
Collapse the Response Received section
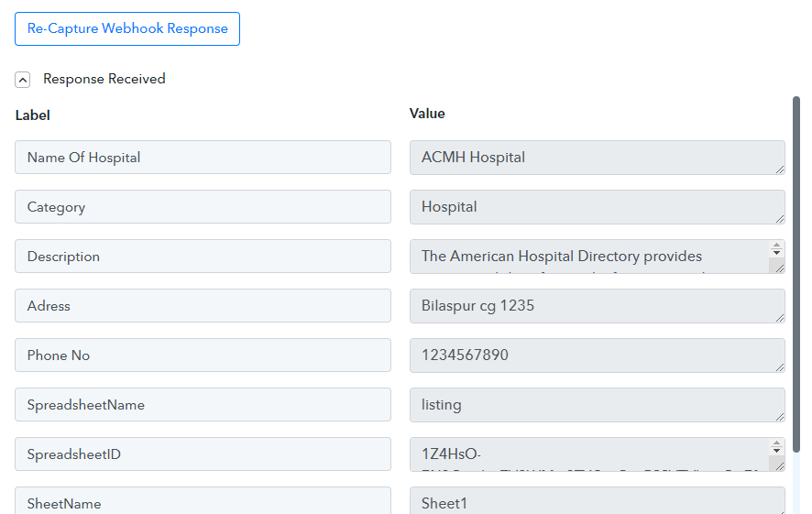22,80
